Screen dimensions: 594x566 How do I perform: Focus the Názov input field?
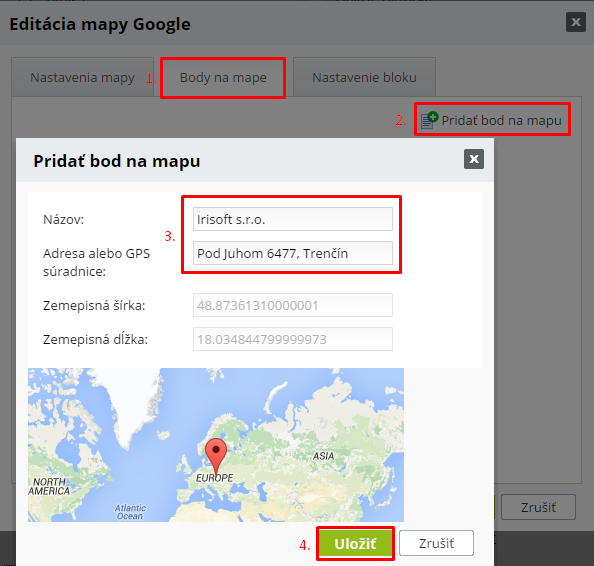coord(292,219)
